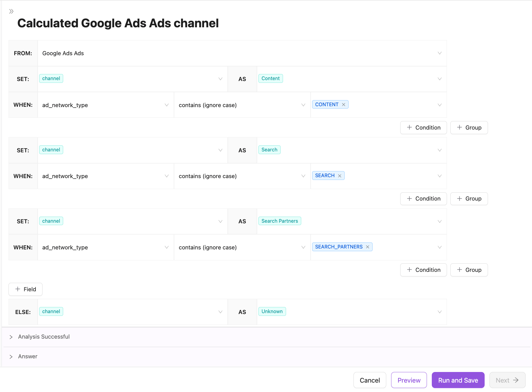Open the AS Search Partners value dropdown

(352, 221)
